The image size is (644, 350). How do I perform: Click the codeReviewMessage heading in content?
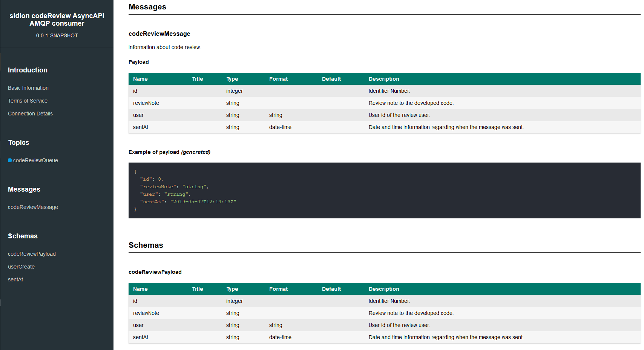(159, 34)
